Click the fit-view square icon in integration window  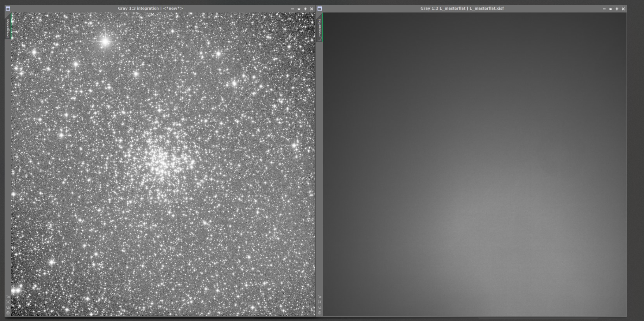pos(8,302)
